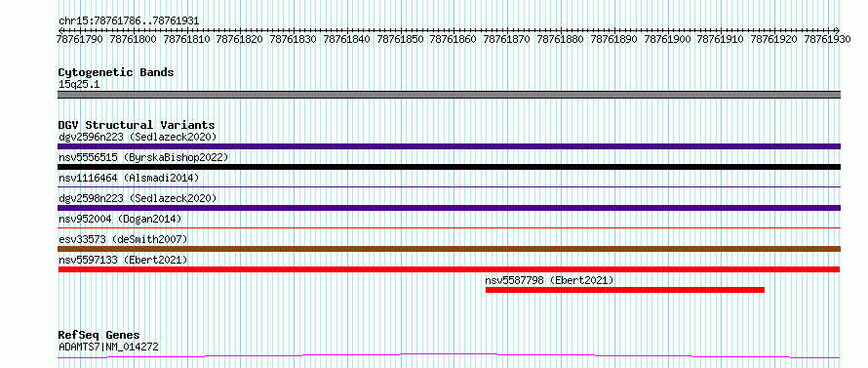The width and height of the screenshot is (868, 368).
Task: Click ruler position 78761880
Action: (560, 39)
